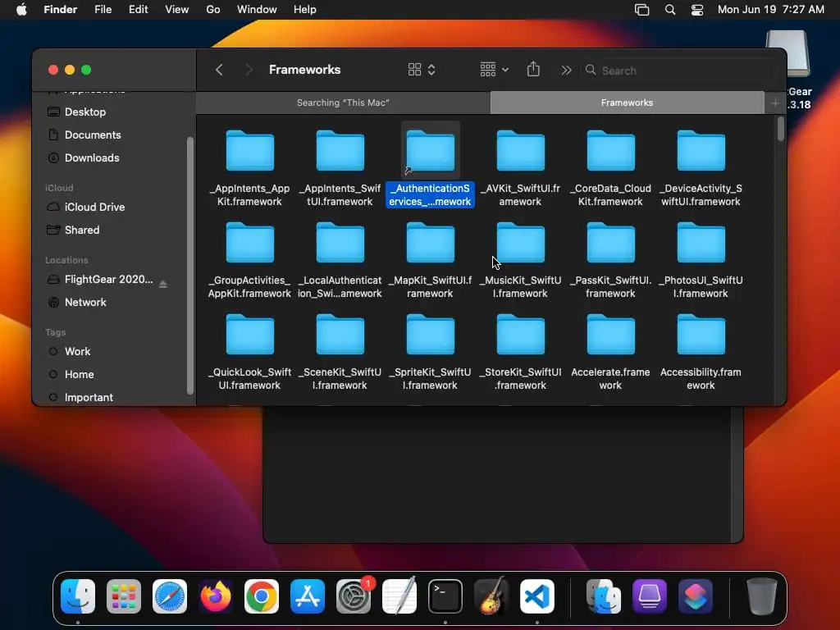The image size is (840, 630).
Task: Select _PhotosUI_SwiftUI.framework folder
Action: pos(701,260)
